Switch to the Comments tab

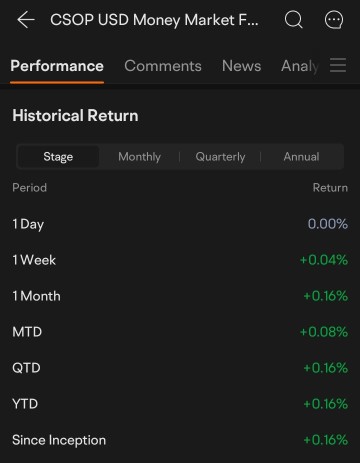(x=163, y=66)
